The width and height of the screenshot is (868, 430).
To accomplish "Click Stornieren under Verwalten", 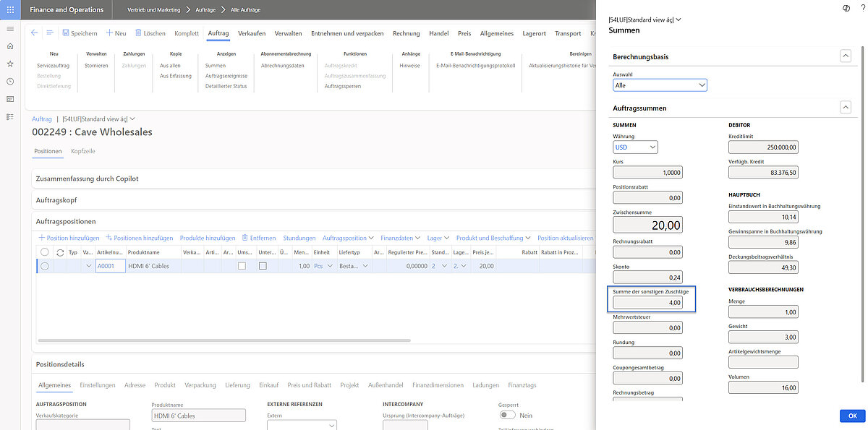I will point(96,65).
